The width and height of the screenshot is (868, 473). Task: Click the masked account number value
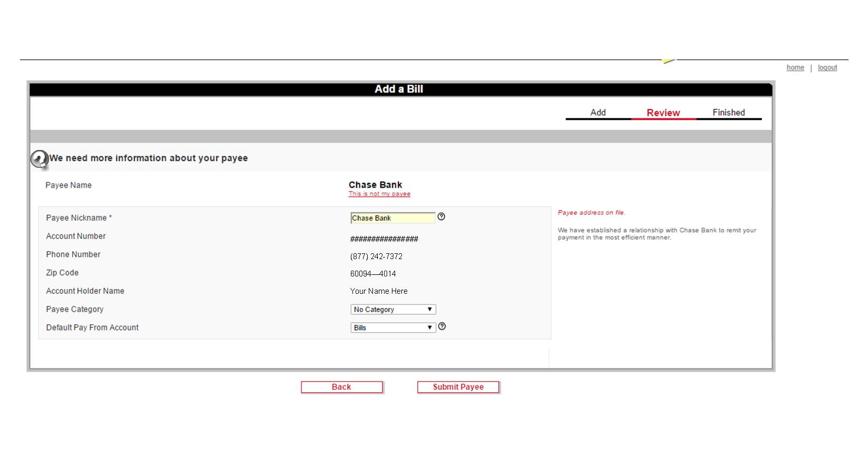point(384,239)
